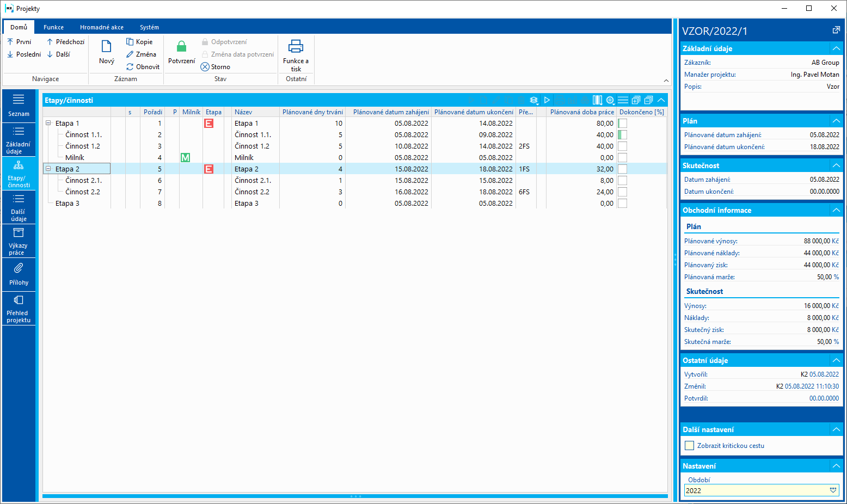Viewport: 847px width, 504px height.
Task: Click the Dokončeno progress bar for Činnost 1.2
Action: click(623, 146)
